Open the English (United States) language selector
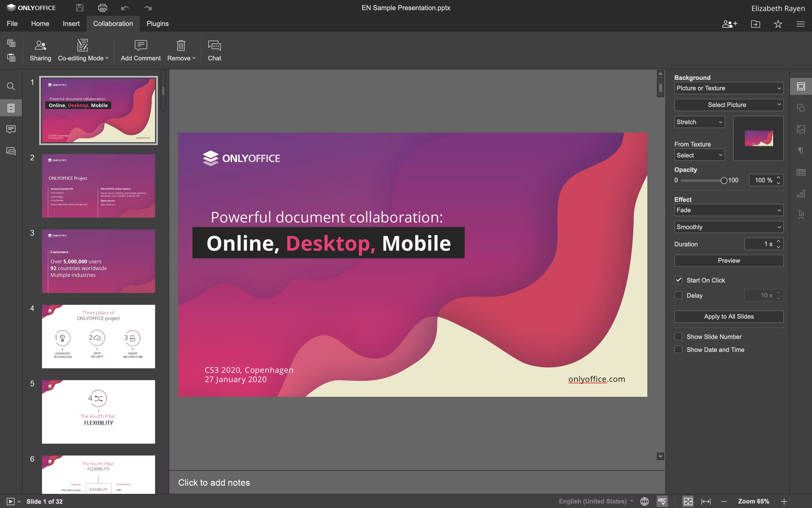The width and height of the screenshot is (812, 508). (x=595, y=501)
